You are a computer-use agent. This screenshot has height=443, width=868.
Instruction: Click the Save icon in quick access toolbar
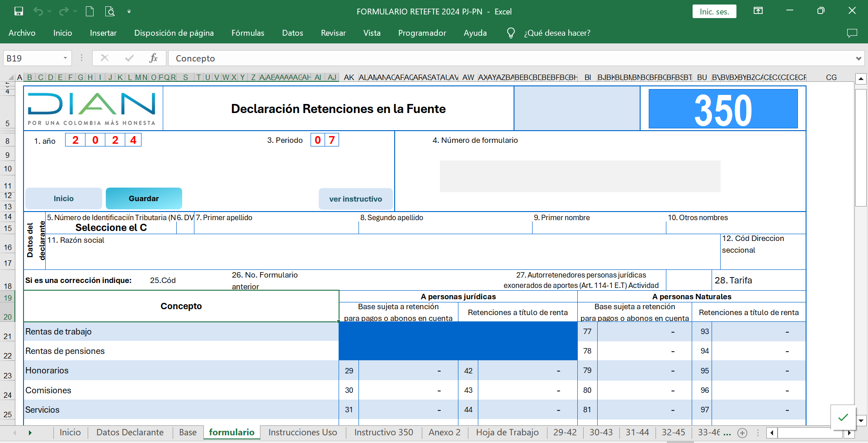click(19, 11)
